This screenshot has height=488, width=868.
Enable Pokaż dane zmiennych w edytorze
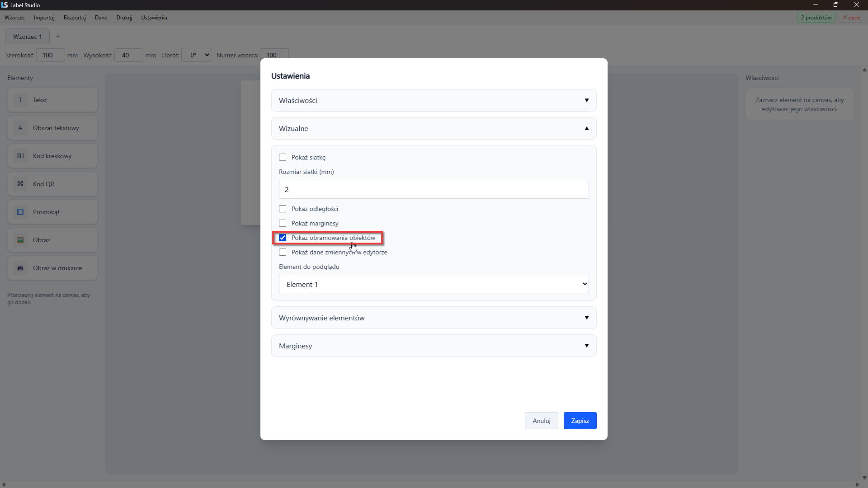[x=283, y=252]
